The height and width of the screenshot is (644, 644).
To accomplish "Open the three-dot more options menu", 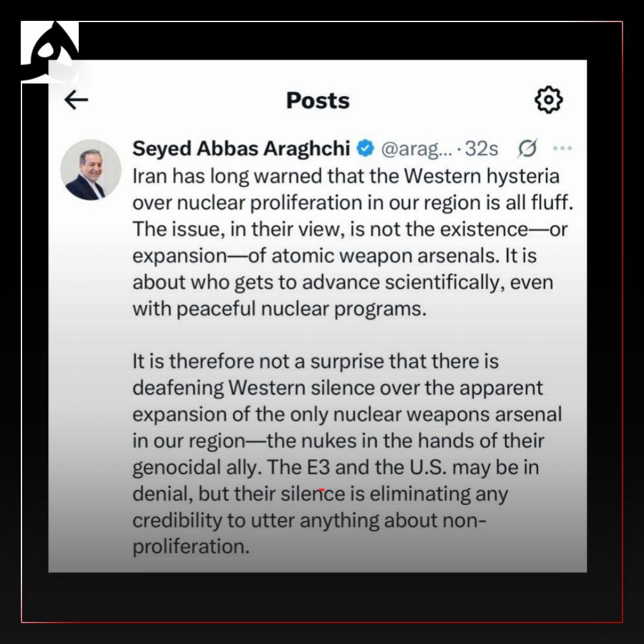I will pyautogui.click(x=562, y=148).
